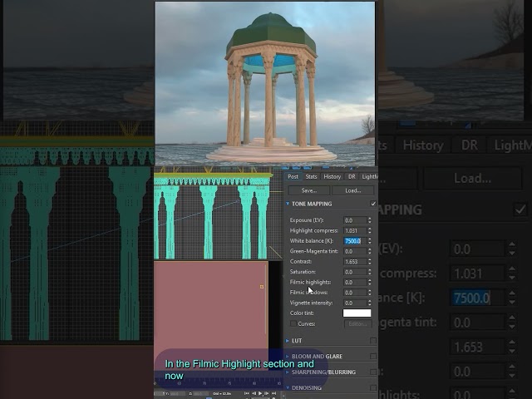Click the Filmic shadows value field

[355, 293]
